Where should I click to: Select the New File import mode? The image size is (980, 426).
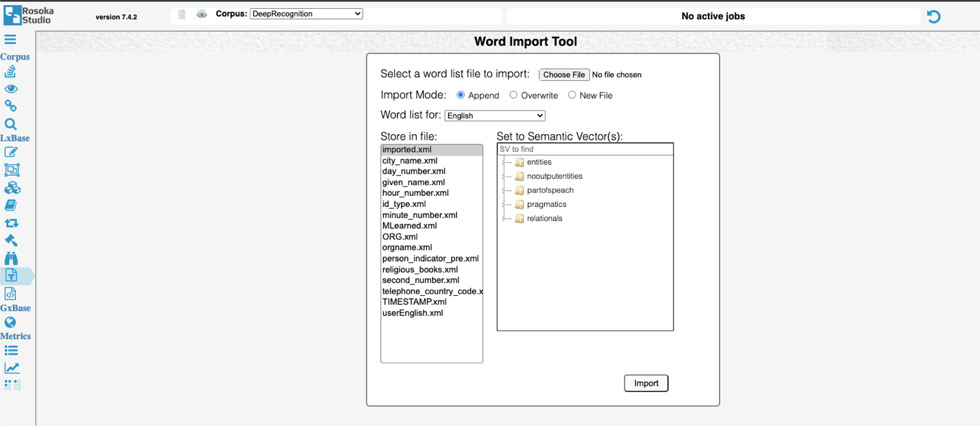click(x=572, y=95)
